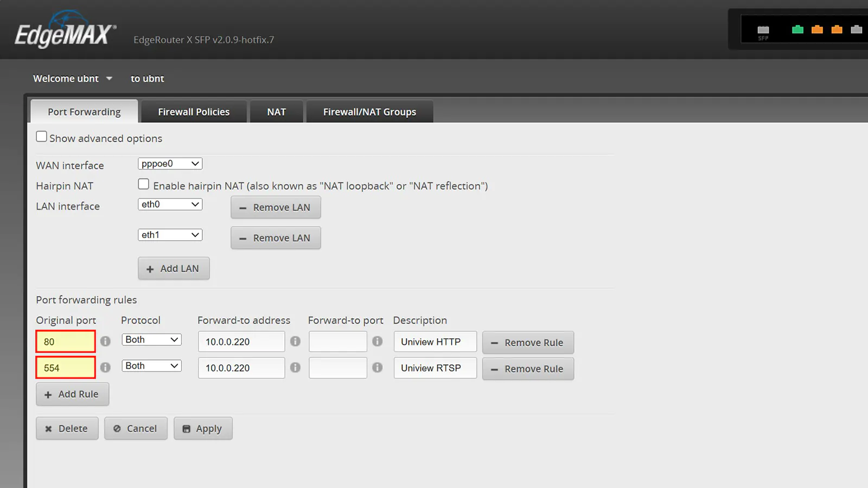Click info icon beside Uniview RTSP forward-to address
This screenshot has height=488, width=868.
(295, 367)
